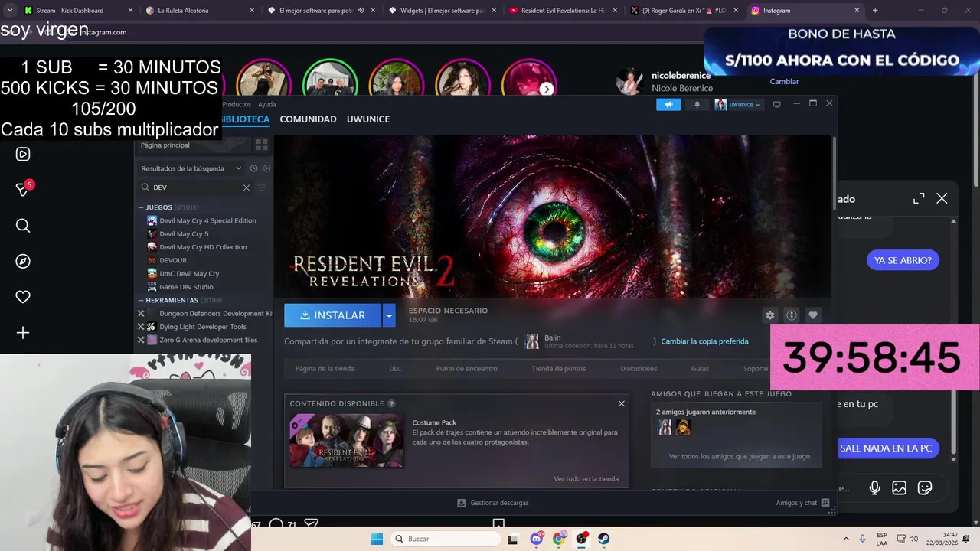This screenshot has height=551, width=980.
Task: Click Instagram create plus icon
Action: pos(23,333)
